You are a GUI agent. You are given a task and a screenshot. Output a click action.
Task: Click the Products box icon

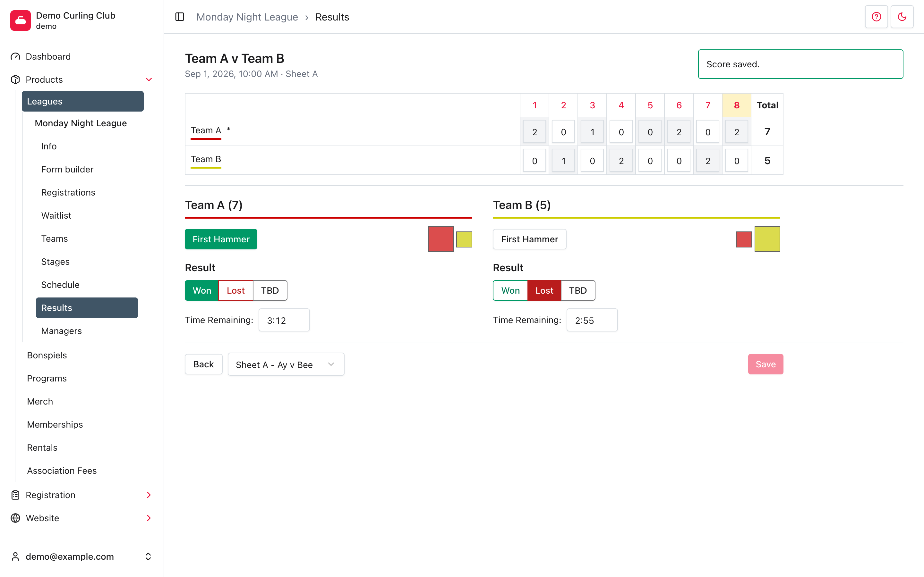[15, 79]
